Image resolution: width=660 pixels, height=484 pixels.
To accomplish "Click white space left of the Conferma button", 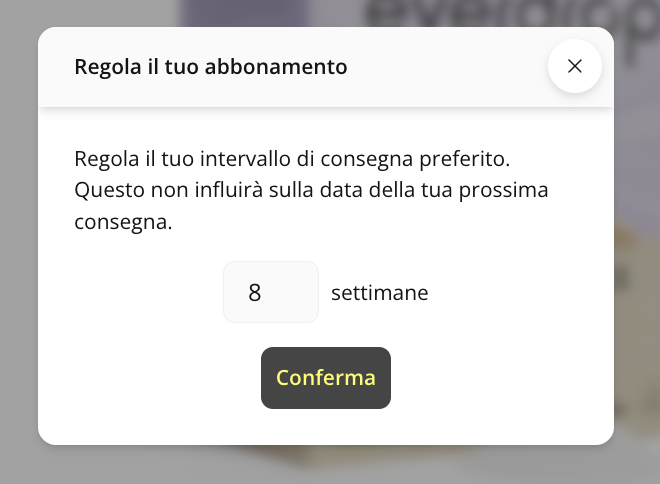I will 150,378.
